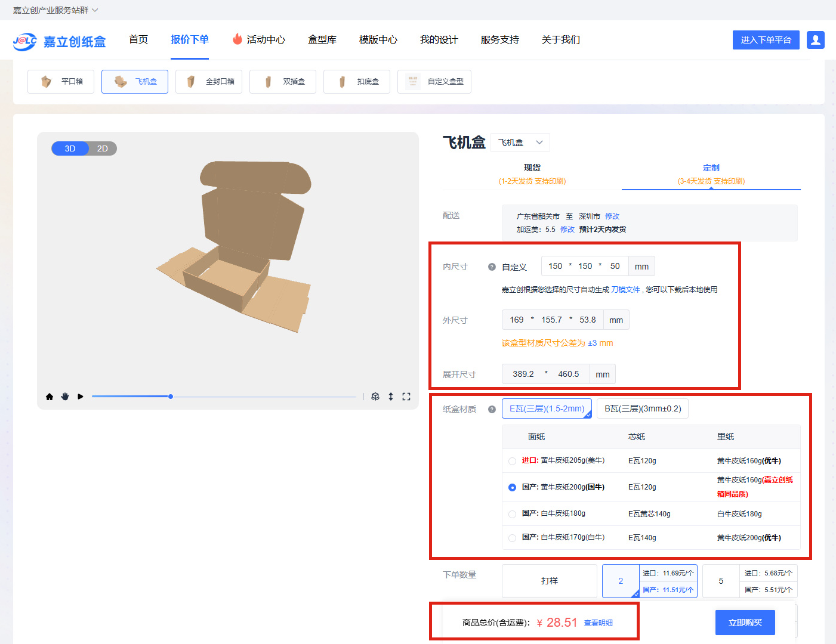Open the 自定义 inner size selector
This screenshot has width=836, height=644.
click(514, 267)
